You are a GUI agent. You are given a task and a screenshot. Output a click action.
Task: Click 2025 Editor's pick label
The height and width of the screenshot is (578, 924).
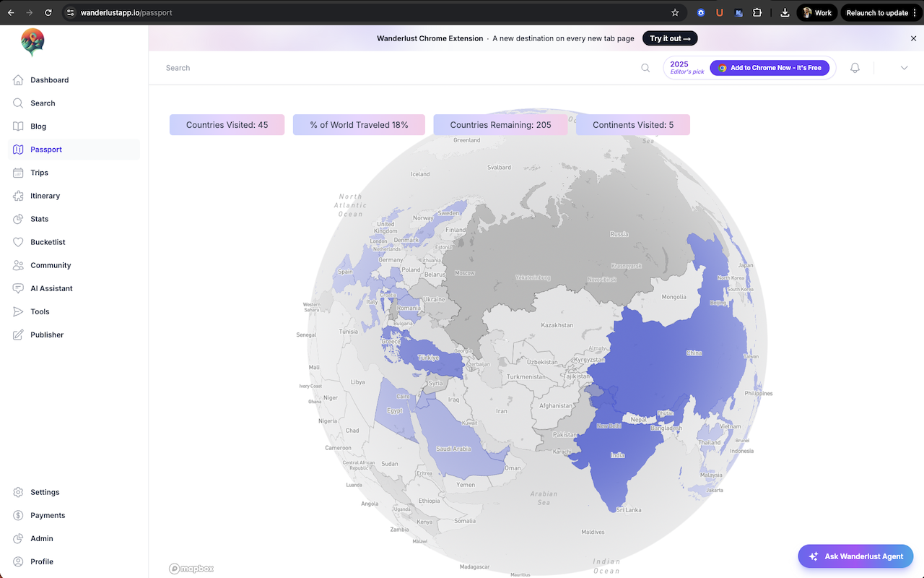coord(687,68)
